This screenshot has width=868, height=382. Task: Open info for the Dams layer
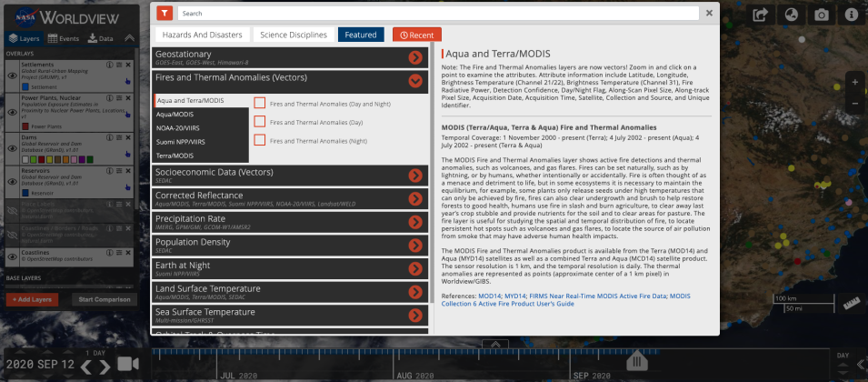pyautogui.click(x=110, y=137)
